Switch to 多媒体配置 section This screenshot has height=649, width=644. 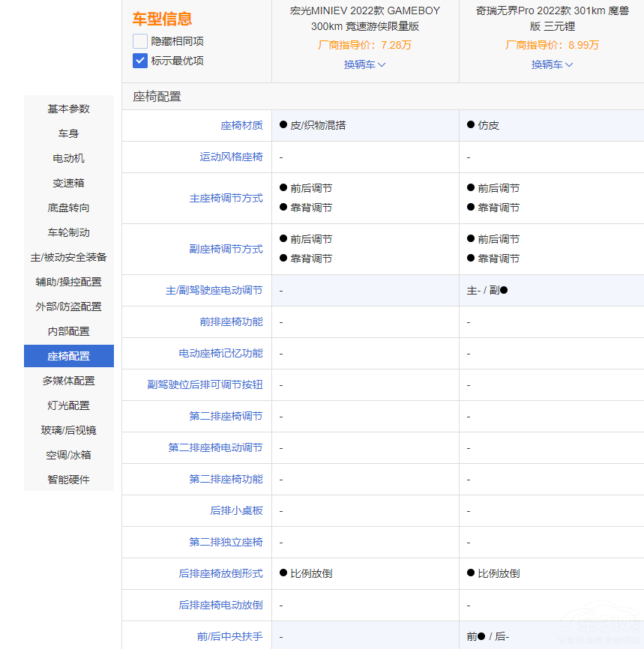tap(69, 381)
